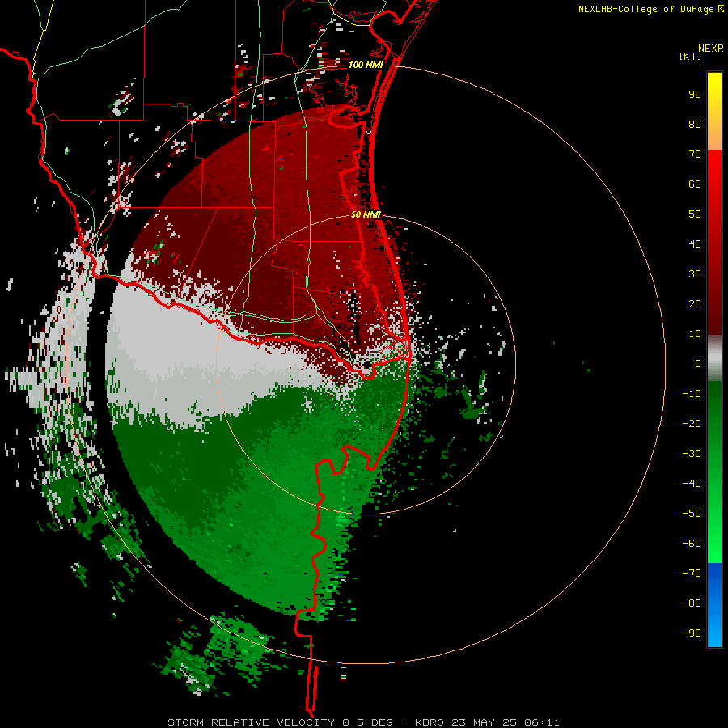Click the 60 value on the velocity scale
The image size is (728, 728).
click(x=695, y=184)
